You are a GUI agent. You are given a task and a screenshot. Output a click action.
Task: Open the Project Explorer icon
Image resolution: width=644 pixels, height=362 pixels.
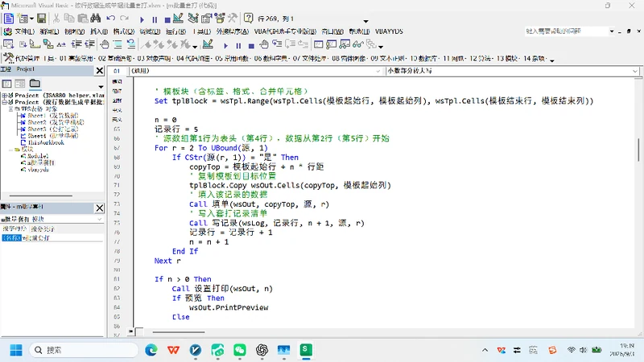193,19
